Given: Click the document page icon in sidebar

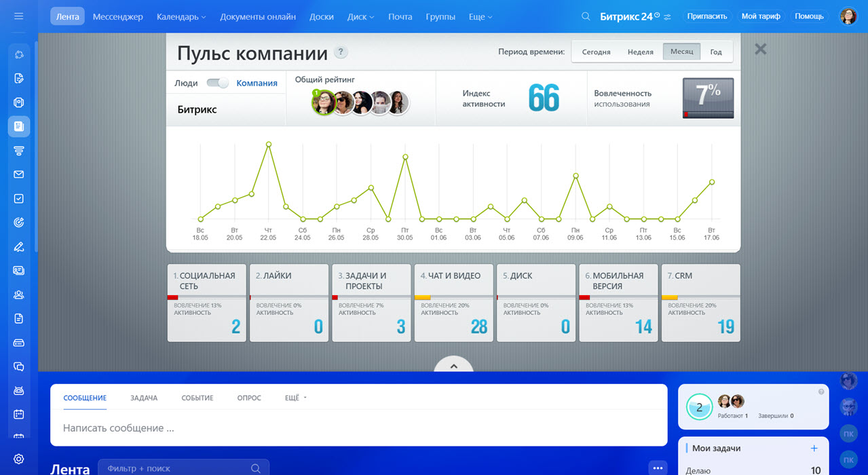Looking at the screenshot, I should coord(19,318).
